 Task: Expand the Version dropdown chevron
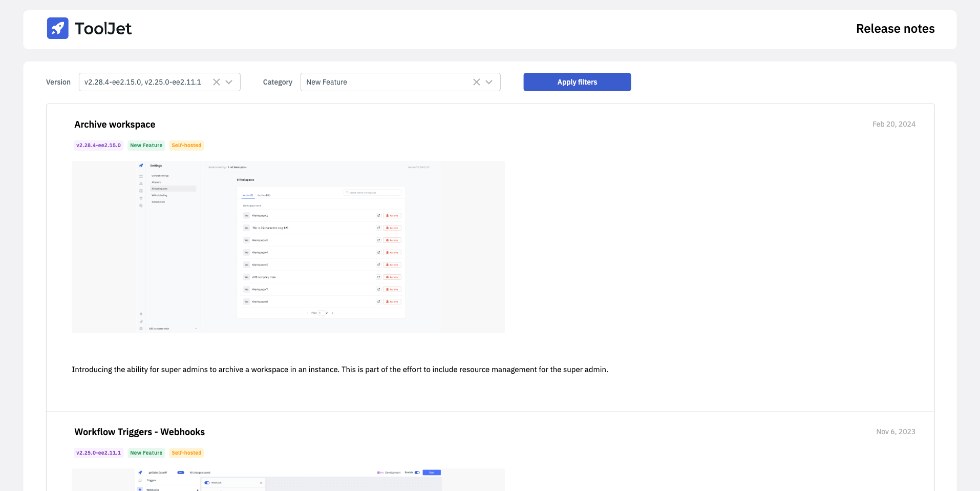coord(229,82)
